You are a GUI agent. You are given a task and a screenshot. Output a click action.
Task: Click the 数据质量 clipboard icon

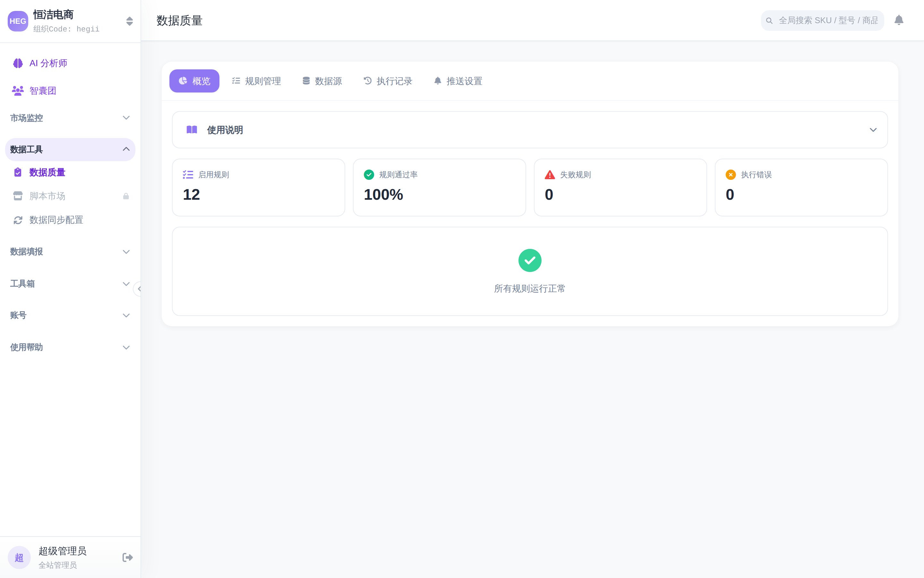[18, 172]
